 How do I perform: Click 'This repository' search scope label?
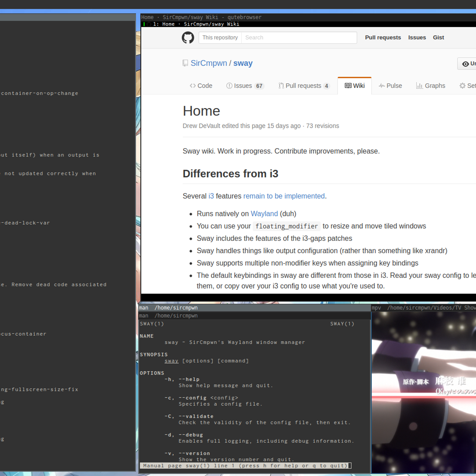coord(220,37)
